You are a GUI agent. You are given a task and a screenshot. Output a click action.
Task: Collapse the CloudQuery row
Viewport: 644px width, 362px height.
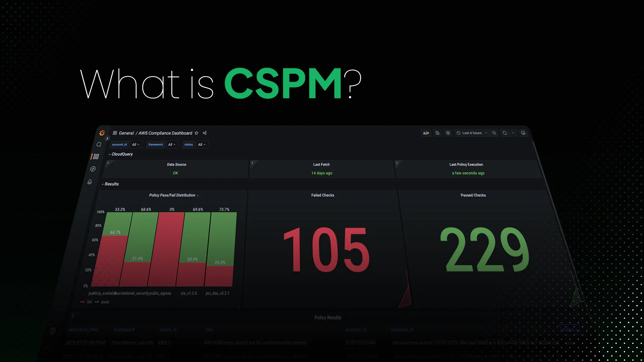click(121, 154)
